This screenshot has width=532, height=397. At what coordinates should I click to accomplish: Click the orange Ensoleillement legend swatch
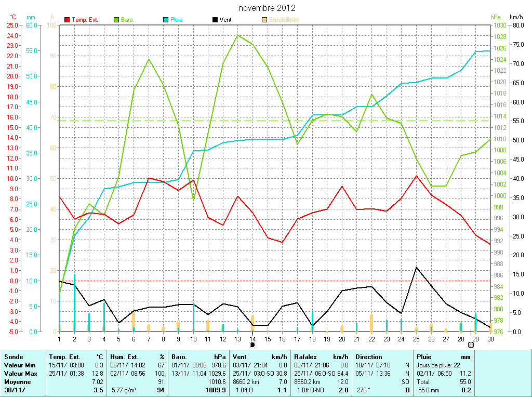tap(264, 20)
